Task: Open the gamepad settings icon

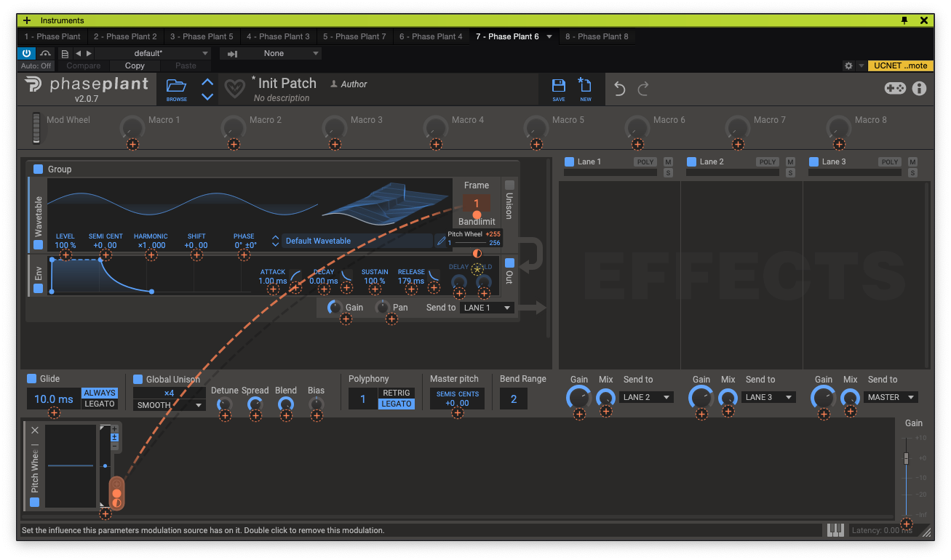Action: [895, 88]
